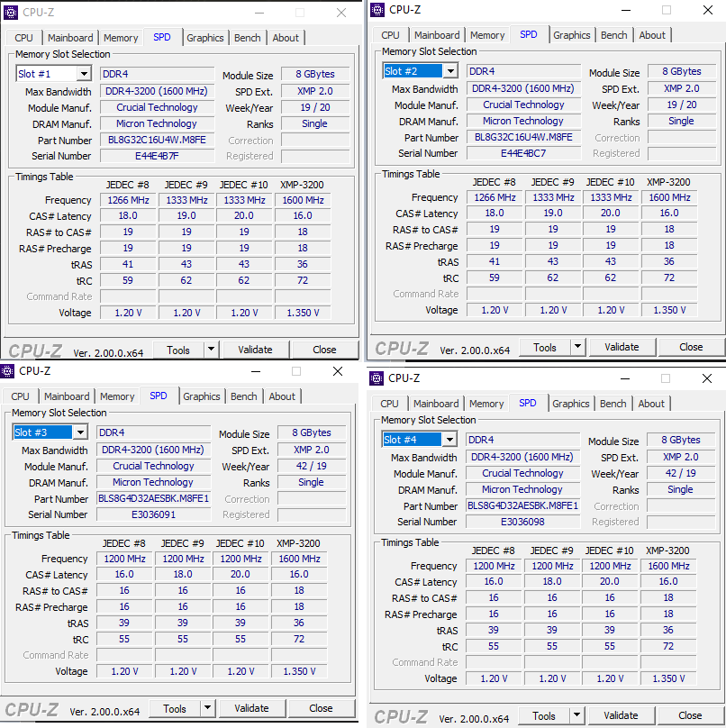Select serial number E44E4BC7 field
726x728 pixels.
[523, 153]
